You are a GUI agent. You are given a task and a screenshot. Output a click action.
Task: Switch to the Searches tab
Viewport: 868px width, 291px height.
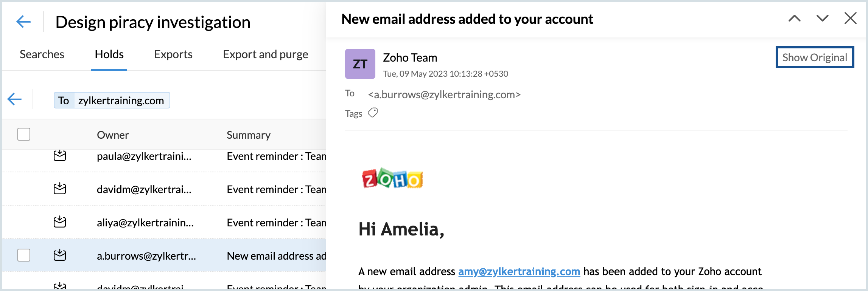click(42, 54)
